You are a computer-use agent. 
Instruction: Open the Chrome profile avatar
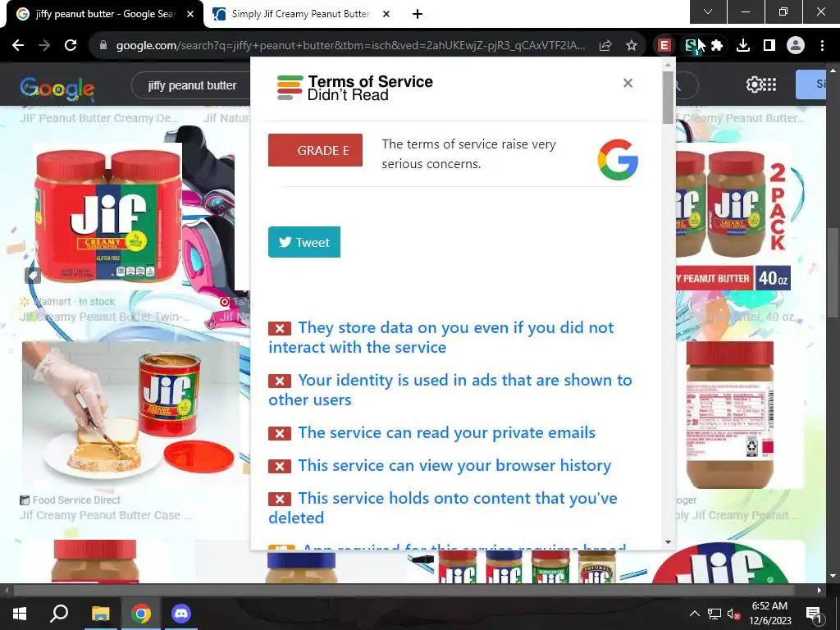(x=796, y=46)
